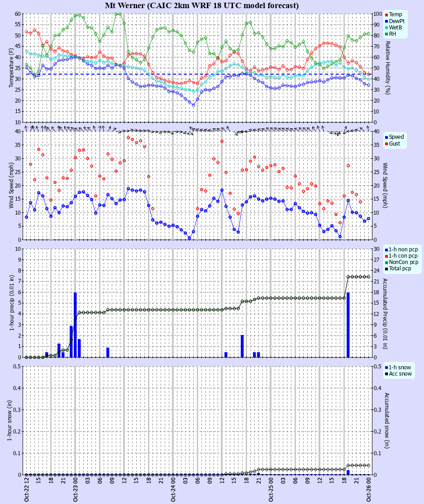Click the cyan WetB legend swatch
The image size is (424, 504).
pos(386,28)
